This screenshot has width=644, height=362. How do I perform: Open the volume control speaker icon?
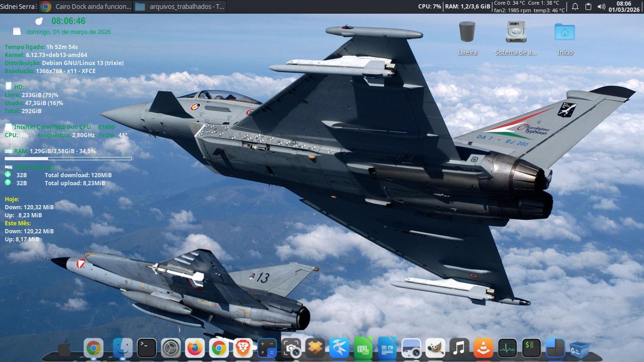pos(601,7)
